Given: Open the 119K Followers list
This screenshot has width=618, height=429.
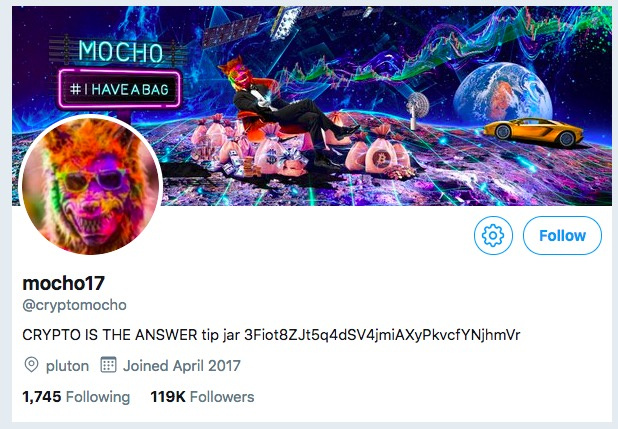Looking at the screenshot, I should click(x=202, y=397).
